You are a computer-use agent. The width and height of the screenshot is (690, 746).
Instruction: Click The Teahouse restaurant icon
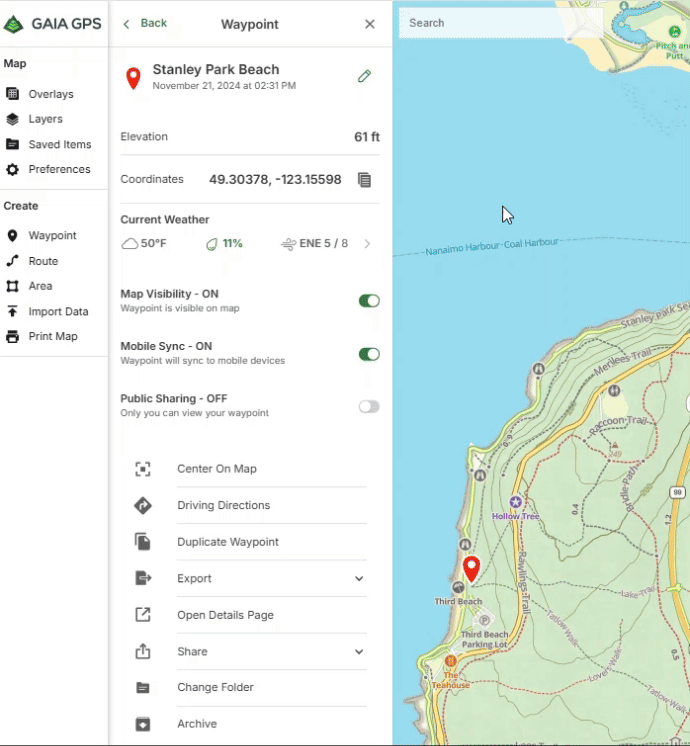coord(450,661)
